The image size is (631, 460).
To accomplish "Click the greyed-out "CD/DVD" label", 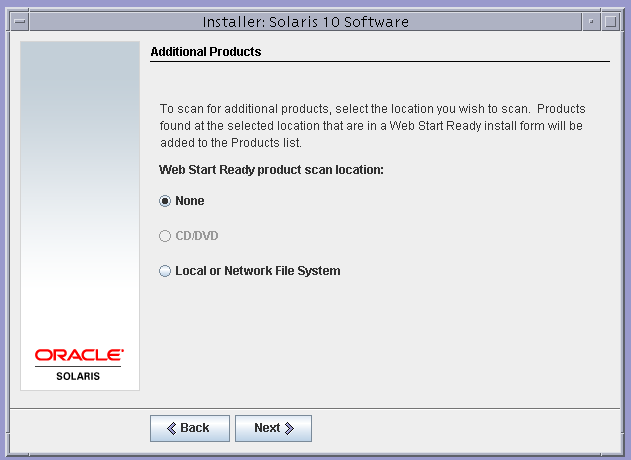I will pos(197,236).
